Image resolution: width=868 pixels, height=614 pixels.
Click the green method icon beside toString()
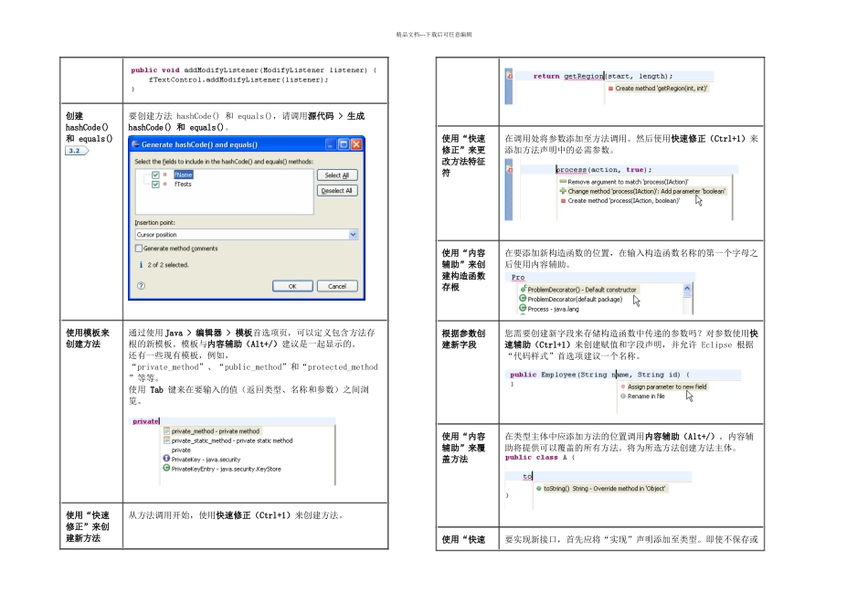(x=539, y=489)
